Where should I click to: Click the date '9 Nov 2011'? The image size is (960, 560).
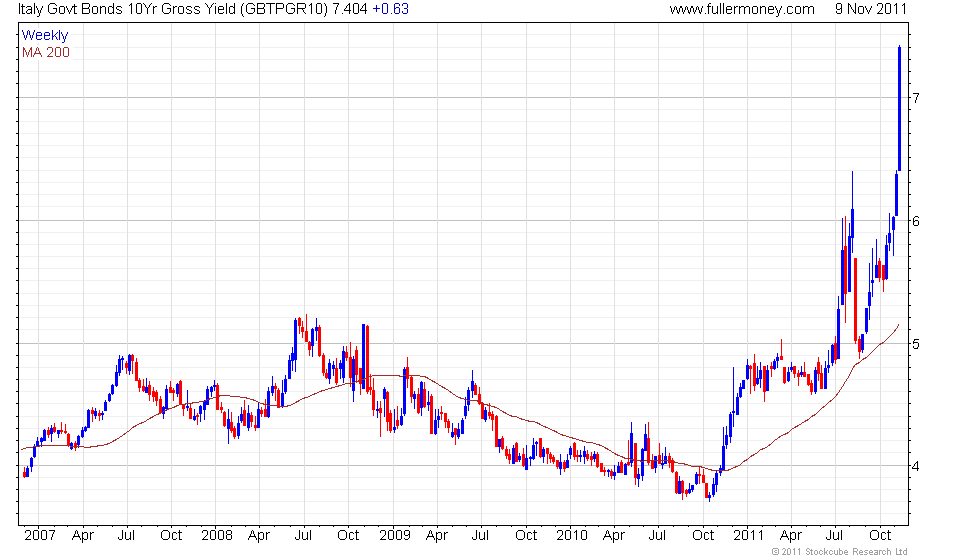click(x=871, y=9)
